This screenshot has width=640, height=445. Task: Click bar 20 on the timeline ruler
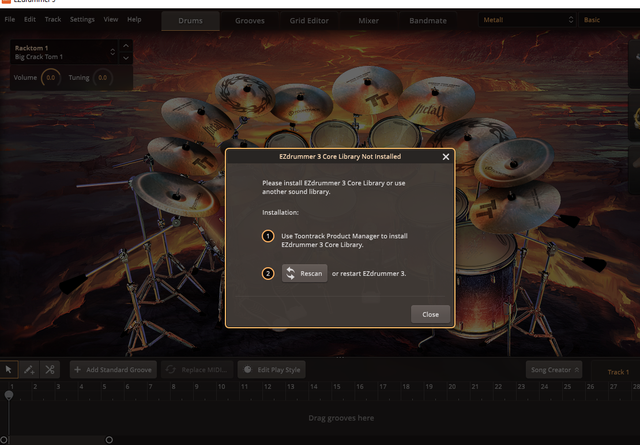coord(452,387)
